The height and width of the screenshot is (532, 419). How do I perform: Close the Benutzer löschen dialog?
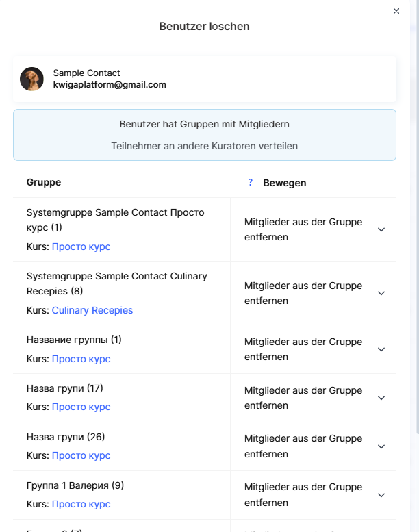[x=396, y=11]
